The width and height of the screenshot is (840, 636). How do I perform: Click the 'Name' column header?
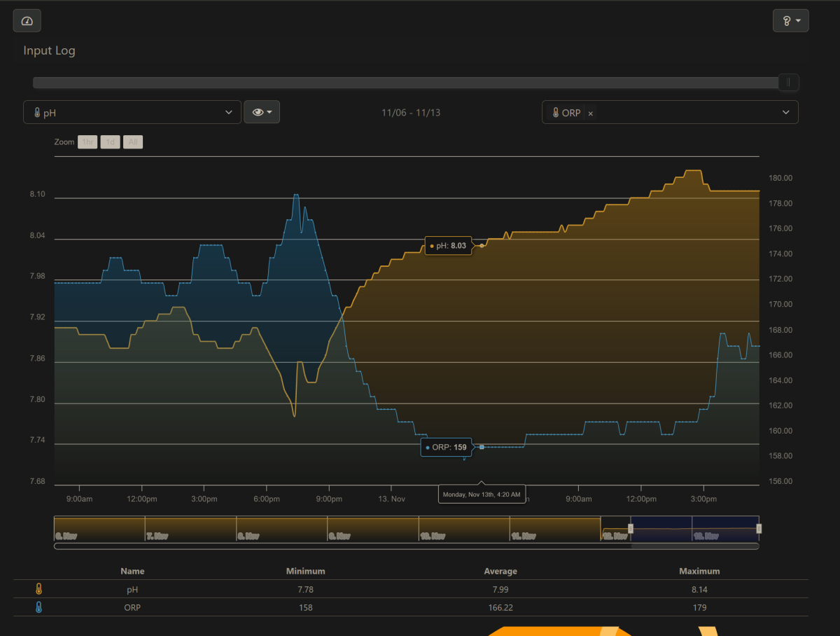tap(132, 572)
